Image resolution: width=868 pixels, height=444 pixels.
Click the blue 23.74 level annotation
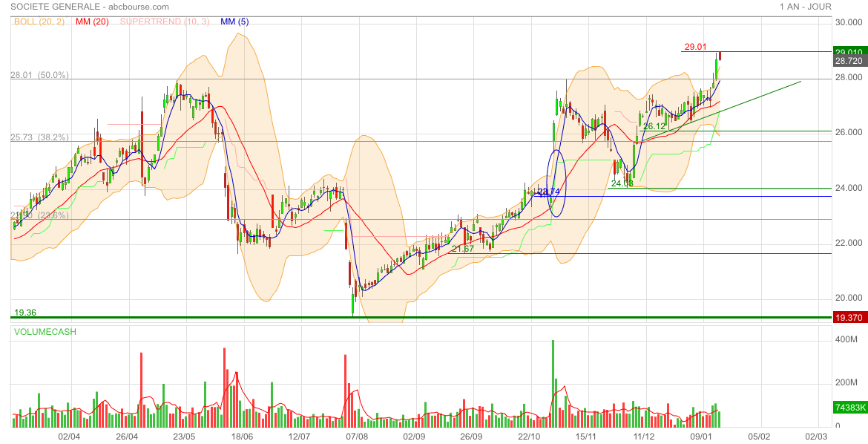pos(549,192)
